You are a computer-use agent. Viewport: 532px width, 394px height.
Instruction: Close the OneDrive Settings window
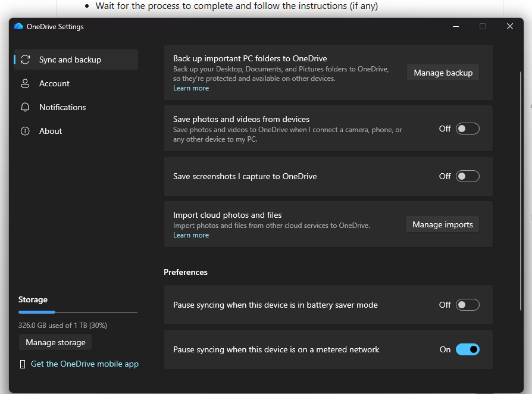coord(509,26)
